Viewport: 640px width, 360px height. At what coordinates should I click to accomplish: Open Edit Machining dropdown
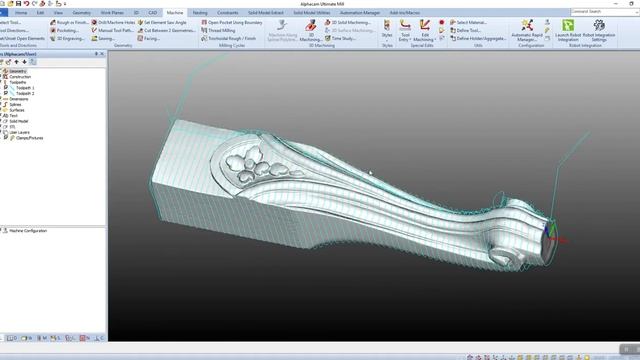pyautogui.click(x=424, y=31)
